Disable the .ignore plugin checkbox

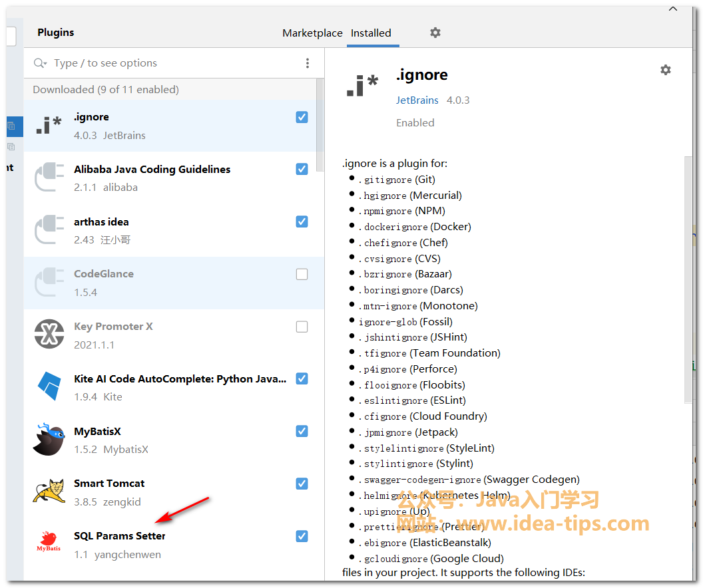coord(302,117)
